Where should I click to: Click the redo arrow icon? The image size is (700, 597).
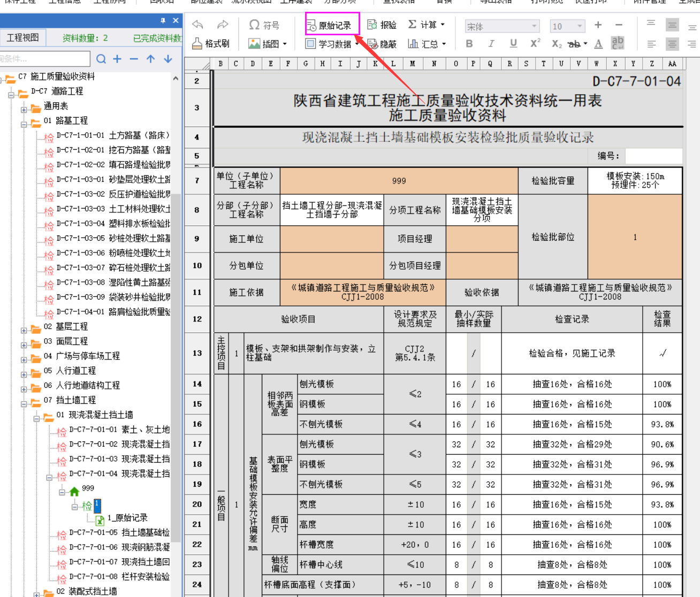tap(223, 25)
